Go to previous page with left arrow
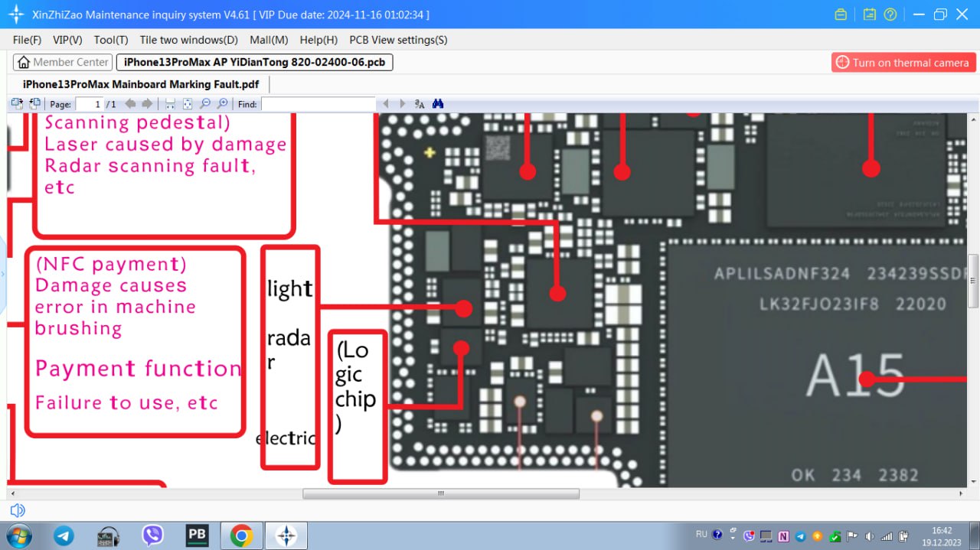The width and height of the screenshot is (980, 550). click(130, 104)
